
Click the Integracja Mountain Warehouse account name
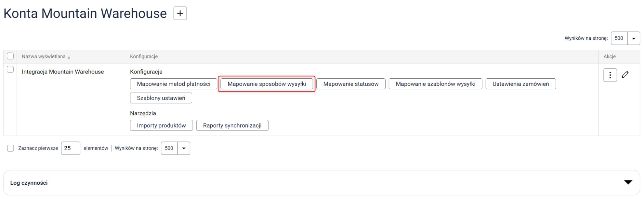pos(63,72)
